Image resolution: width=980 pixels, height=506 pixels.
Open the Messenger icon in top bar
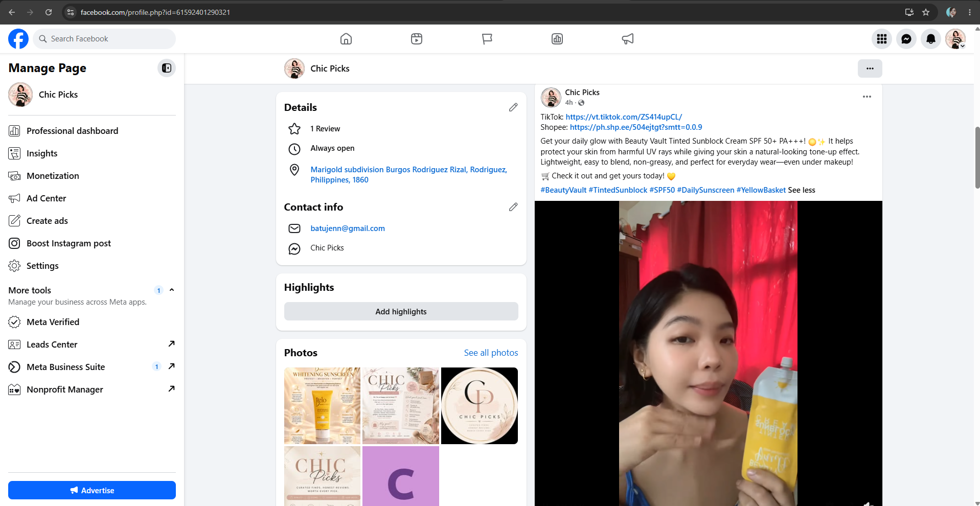coord(906,39)
